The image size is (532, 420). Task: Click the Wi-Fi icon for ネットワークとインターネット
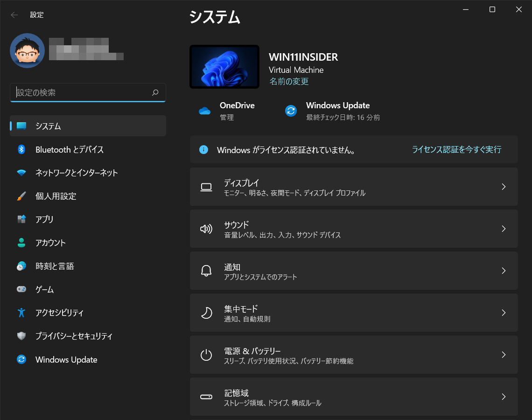click(x=21, y=173)
